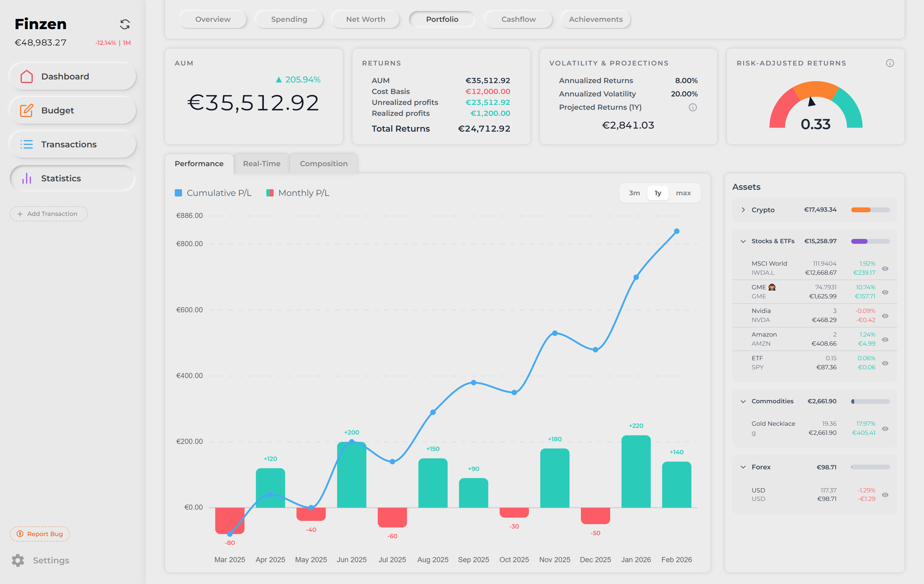
Task: Switch to the Cashflow tab
Action: click(x=518, y=19)
